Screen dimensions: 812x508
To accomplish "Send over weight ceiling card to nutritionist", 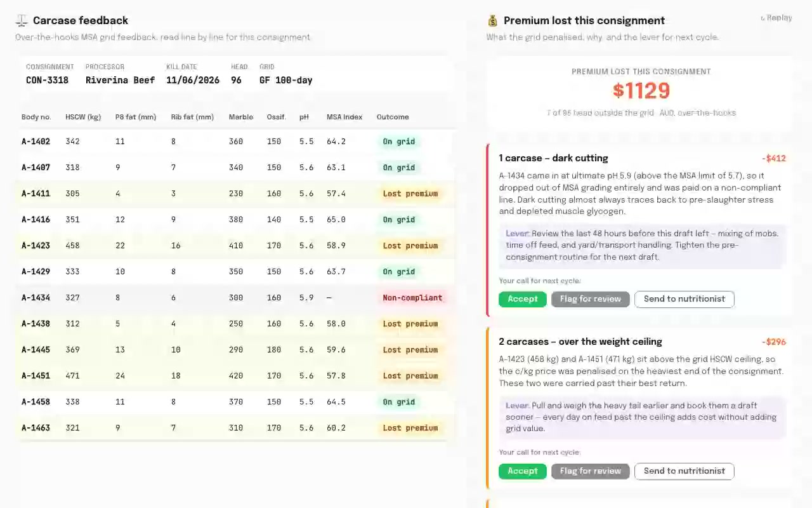I will click(684, 471).
